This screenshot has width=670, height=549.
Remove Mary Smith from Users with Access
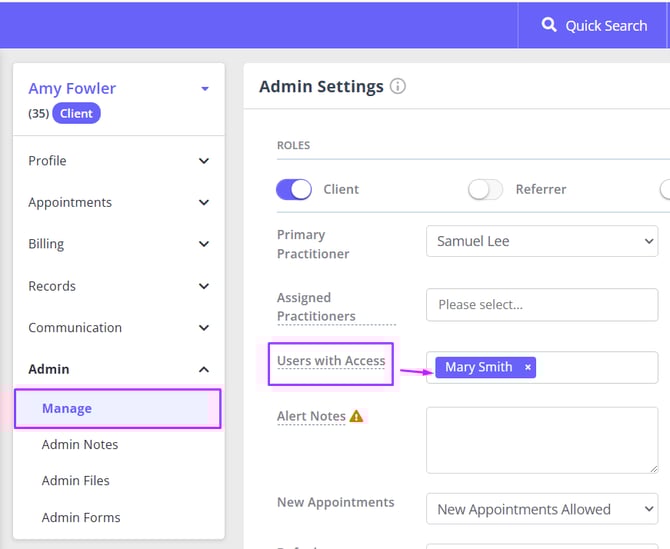coord(528,368)
